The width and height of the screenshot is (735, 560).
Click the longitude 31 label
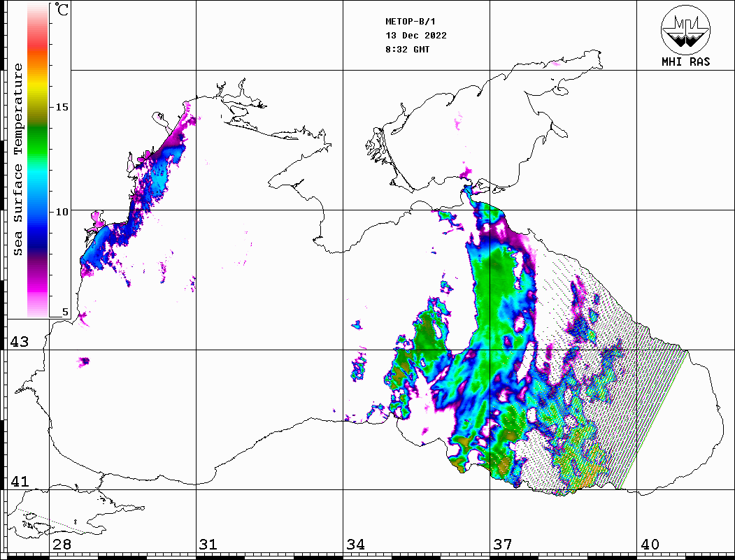pos(208,545)
